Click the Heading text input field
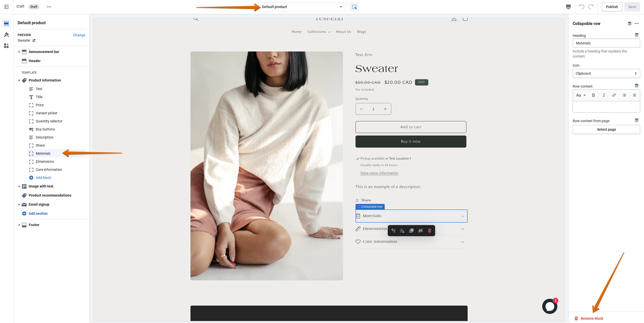Viewport: 644px width, 323px height. coord(606,43)
